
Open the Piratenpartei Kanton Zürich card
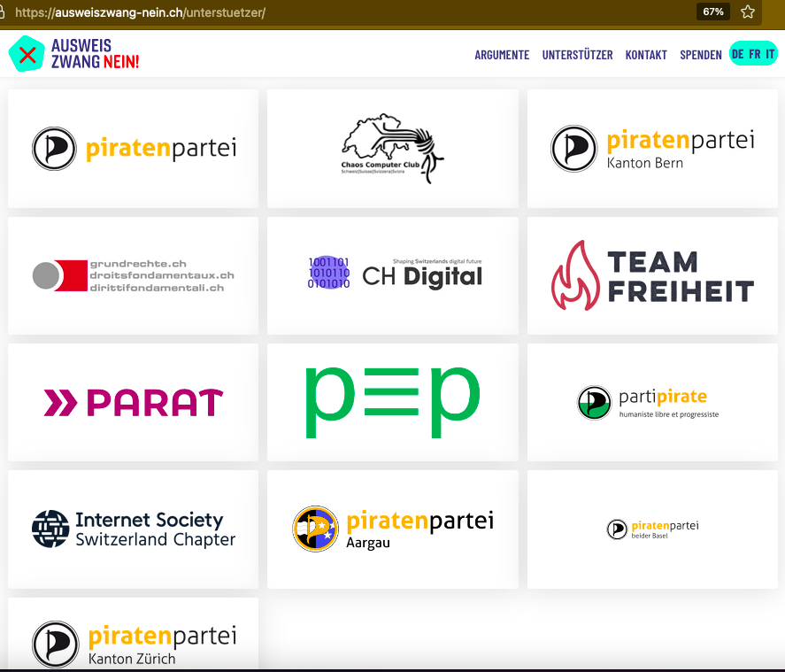tap(133, 634)
